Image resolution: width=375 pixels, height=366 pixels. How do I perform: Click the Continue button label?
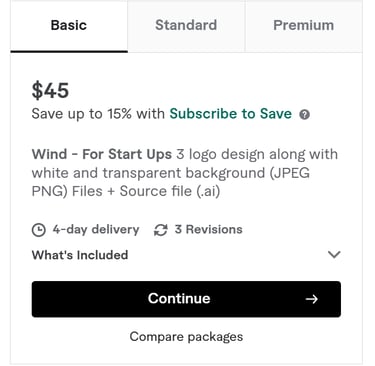(x=179, y=299)
